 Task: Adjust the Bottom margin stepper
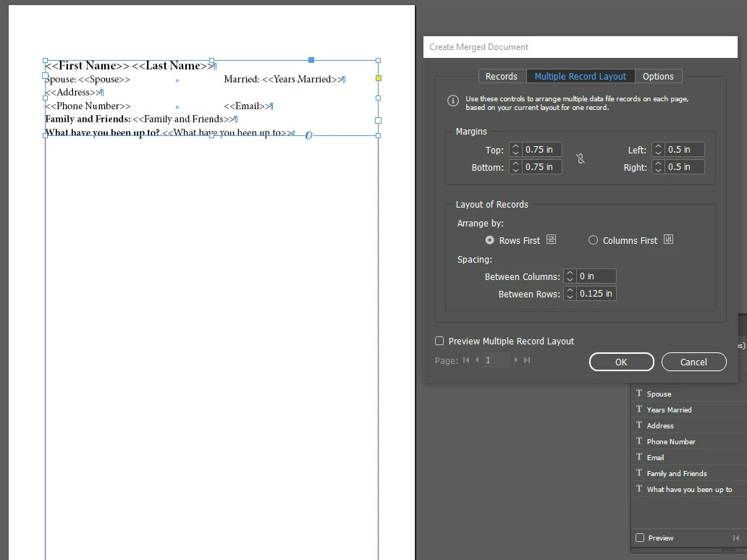click(x=515, y=166)
